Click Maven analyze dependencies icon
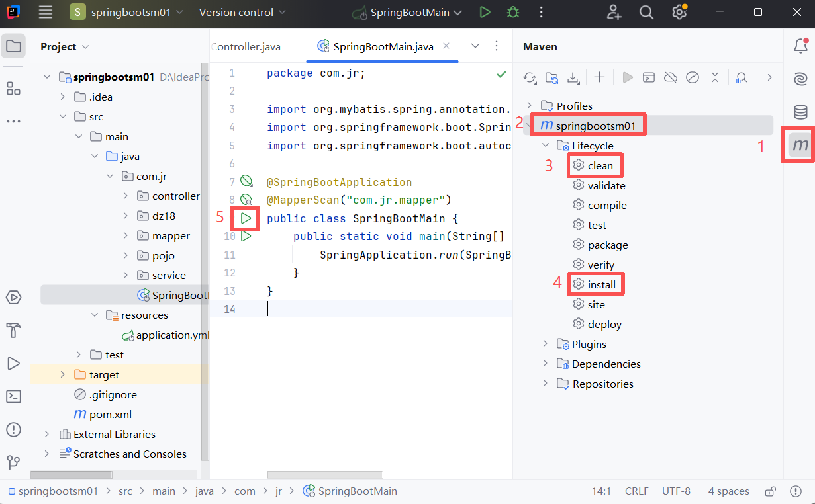 tap(742, 78)
